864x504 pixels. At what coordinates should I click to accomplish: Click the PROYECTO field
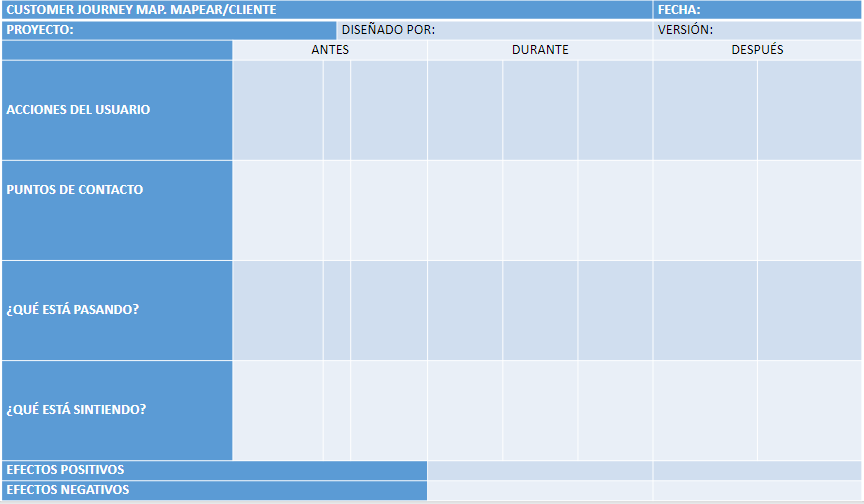(x=169, y=30)
